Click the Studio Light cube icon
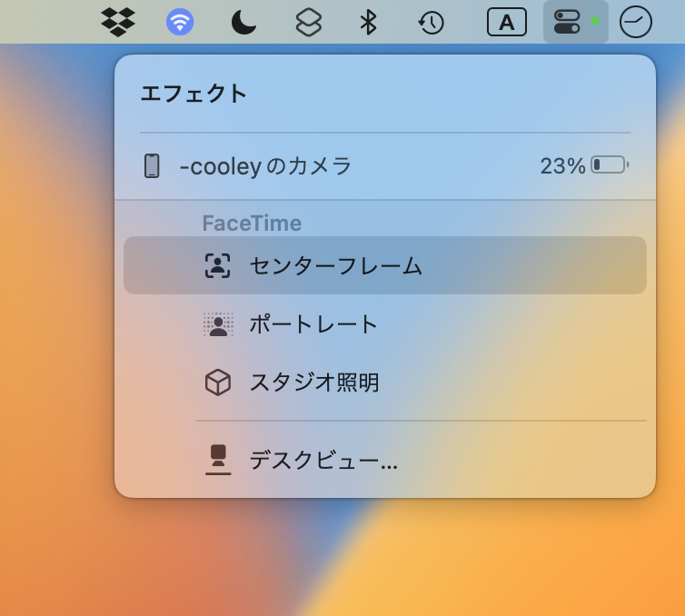The height and width of the screenshot is (616, 685). tap(217, 383)
